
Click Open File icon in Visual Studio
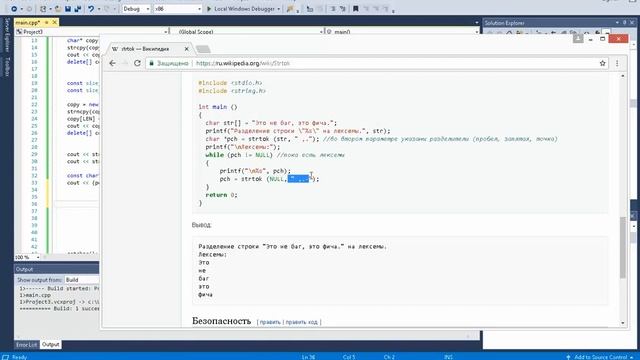tap(58, 9)
